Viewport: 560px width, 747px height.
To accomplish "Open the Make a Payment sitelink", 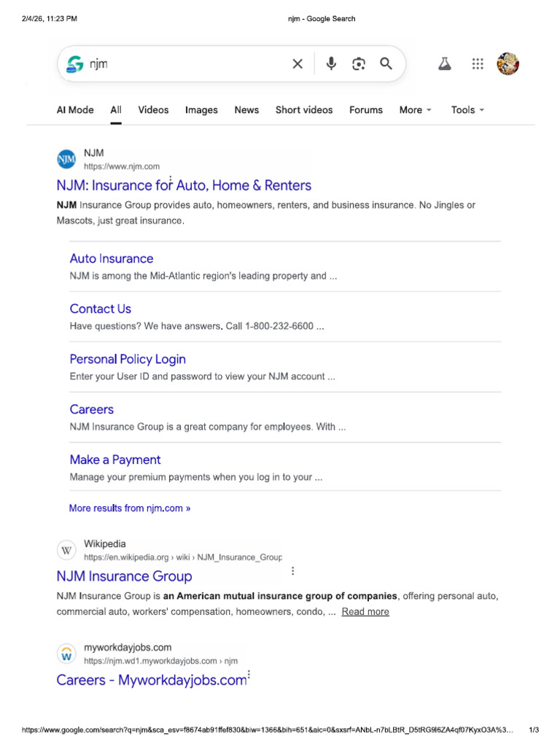I will tap(114, 460).
